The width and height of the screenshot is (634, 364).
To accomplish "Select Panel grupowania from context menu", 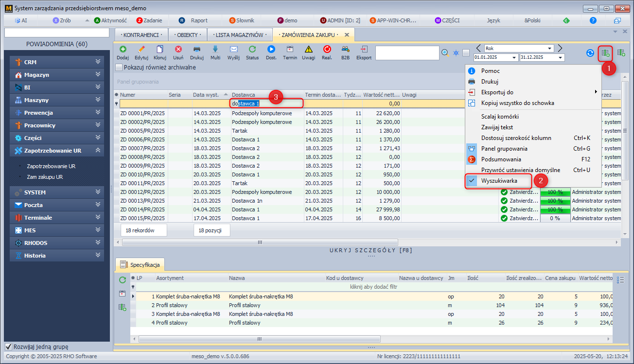I will click(504, 149).
